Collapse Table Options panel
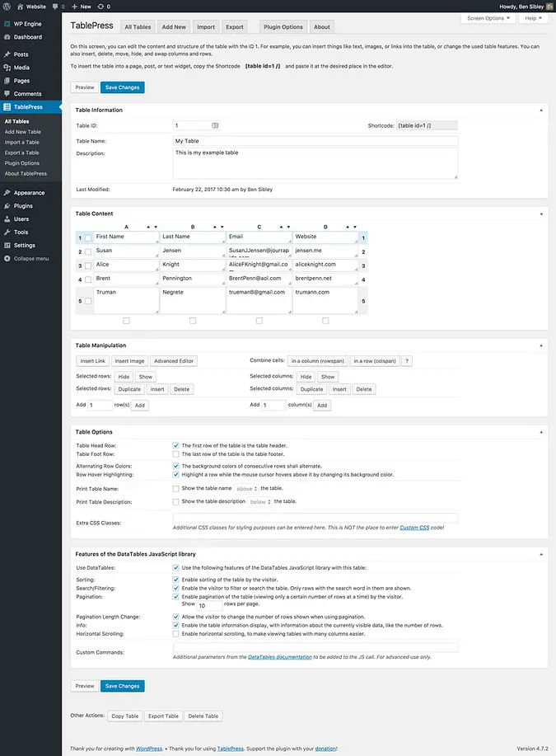The image size is (556, 756). [x=541, y=433]
